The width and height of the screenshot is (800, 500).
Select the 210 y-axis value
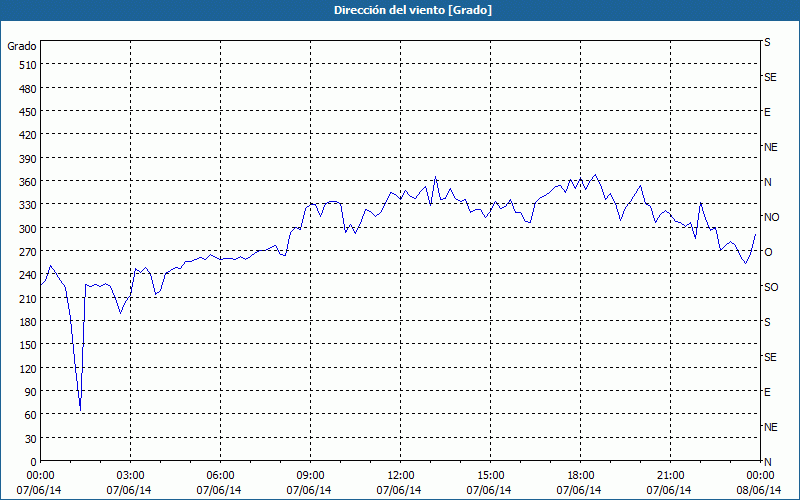tap(29, 299)
